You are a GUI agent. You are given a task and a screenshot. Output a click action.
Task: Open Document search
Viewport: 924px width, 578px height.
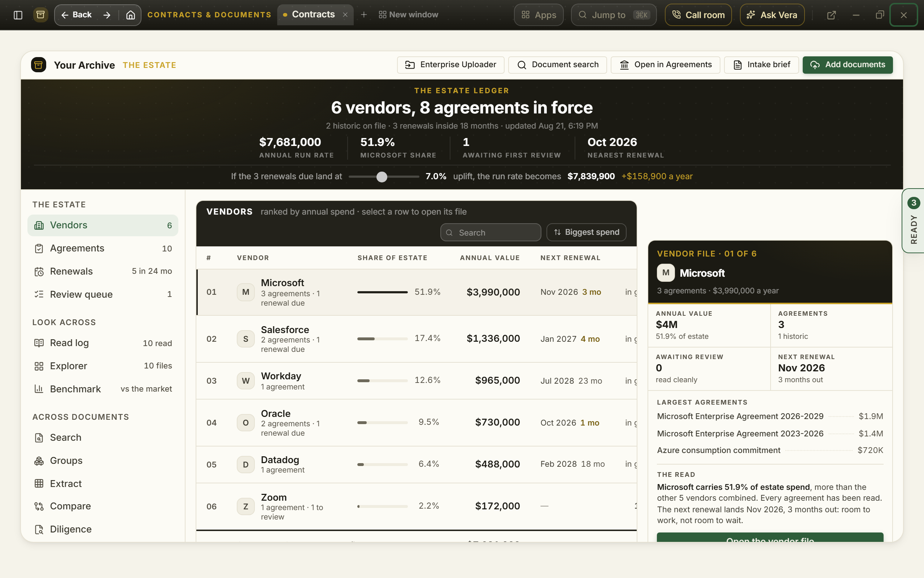coord(557,65)
